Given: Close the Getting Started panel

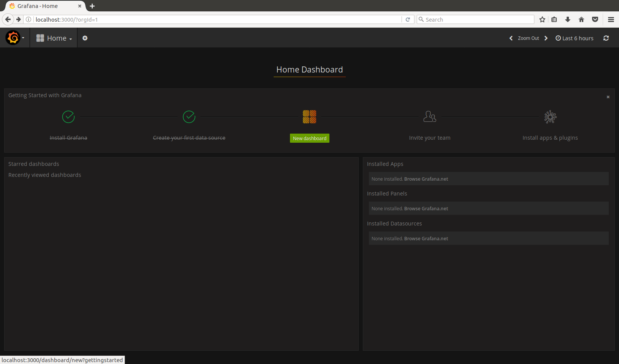Looking at the screenshot, I should point(608,97).
